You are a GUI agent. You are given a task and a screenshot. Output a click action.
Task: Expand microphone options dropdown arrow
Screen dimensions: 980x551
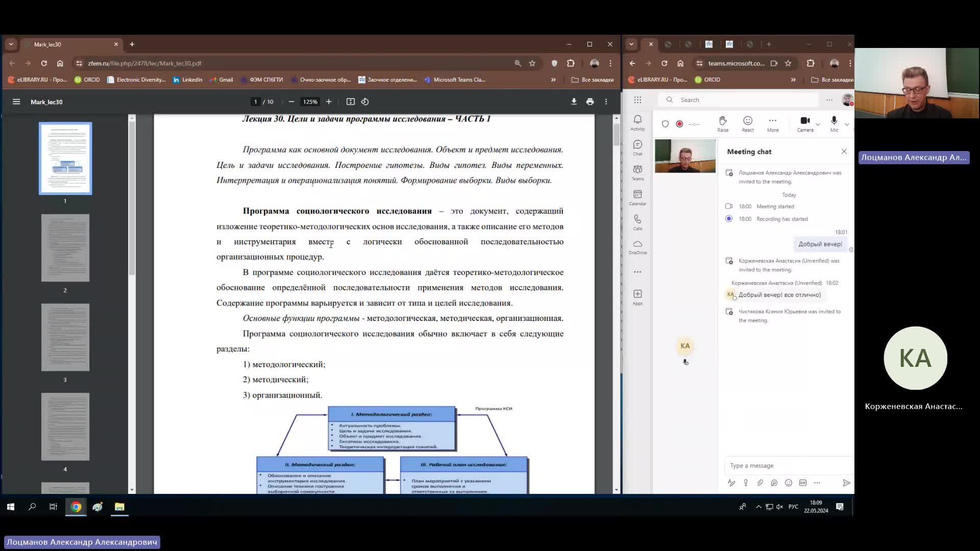(847, 124)
